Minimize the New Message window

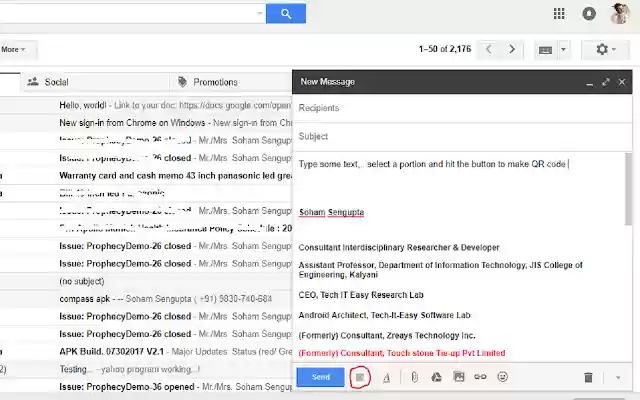pyautogui.click(x=589, y=82)
